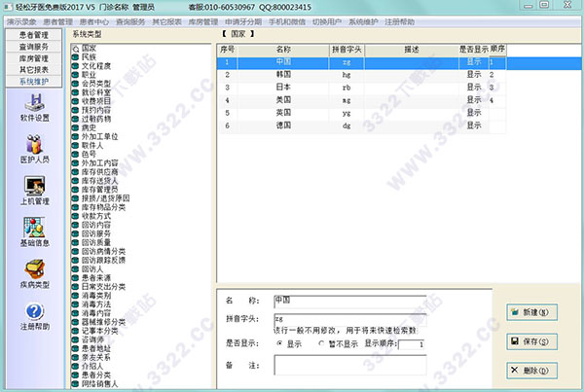Select the 职业 system type
This screenshot has width=584, height=392.
pos(89,75)
